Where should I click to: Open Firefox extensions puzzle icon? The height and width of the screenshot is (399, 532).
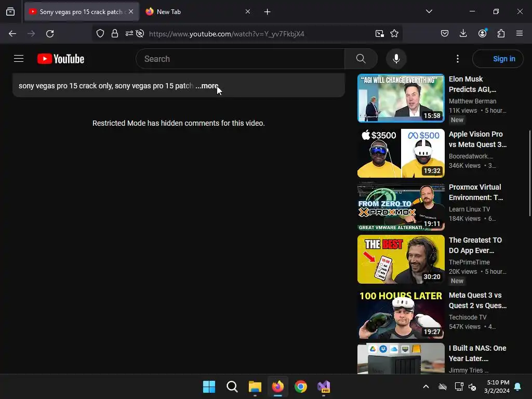tap(501, 33)
